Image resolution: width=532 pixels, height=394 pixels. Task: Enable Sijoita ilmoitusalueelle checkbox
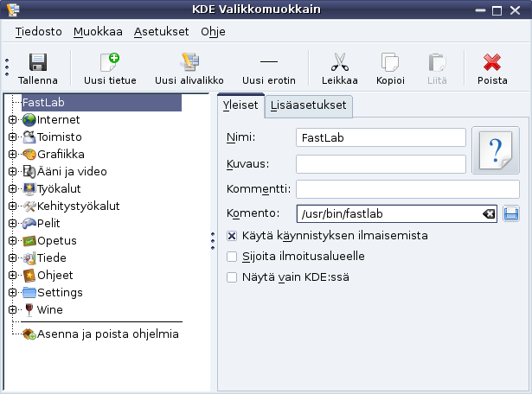[x=232, y=257]
